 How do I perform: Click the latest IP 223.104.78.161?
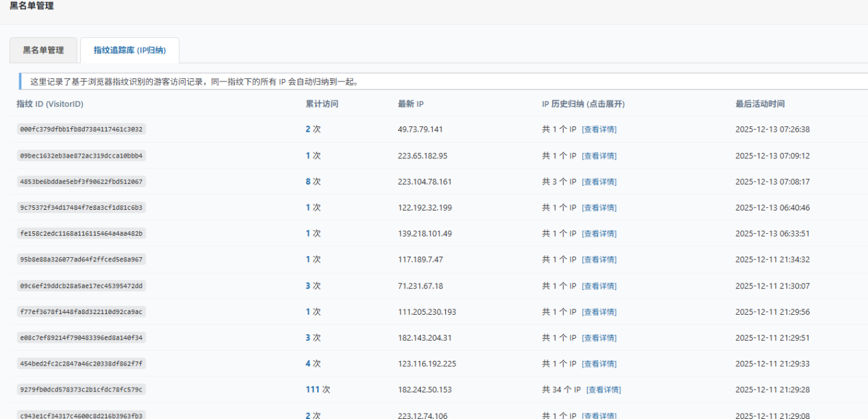(425, 182)
